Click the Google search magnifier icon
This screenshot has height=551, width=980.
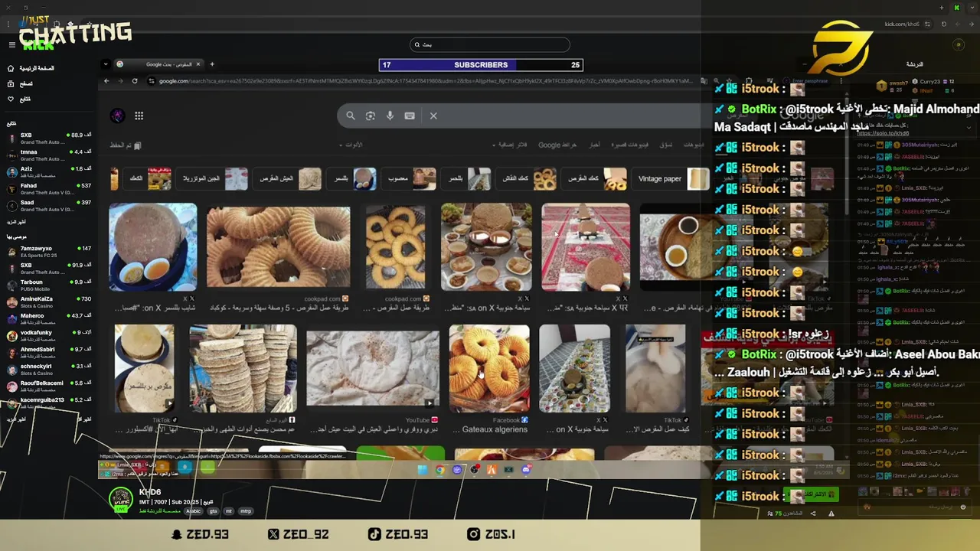tap(351, 116)
